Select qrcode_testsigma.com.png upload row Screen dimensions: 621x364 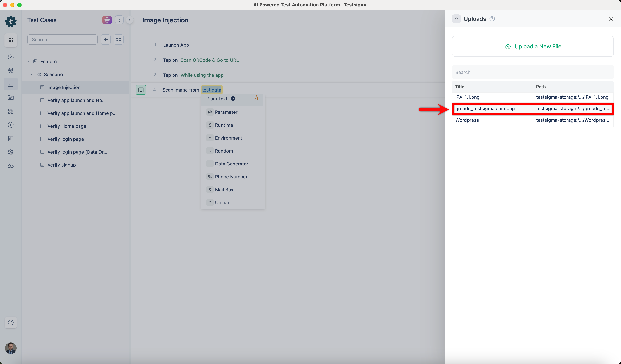point(485,109)
